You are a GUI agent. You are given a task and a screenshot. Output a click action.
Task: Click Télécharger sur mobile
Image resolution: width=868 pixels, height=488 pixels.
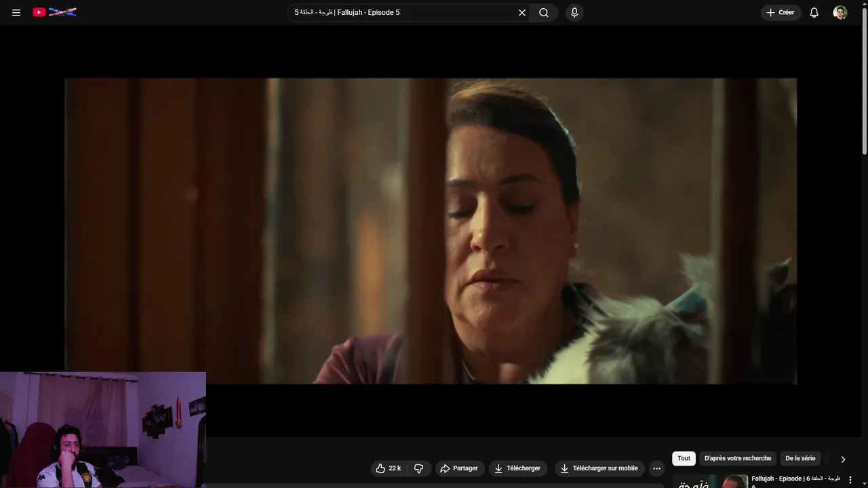599,468
